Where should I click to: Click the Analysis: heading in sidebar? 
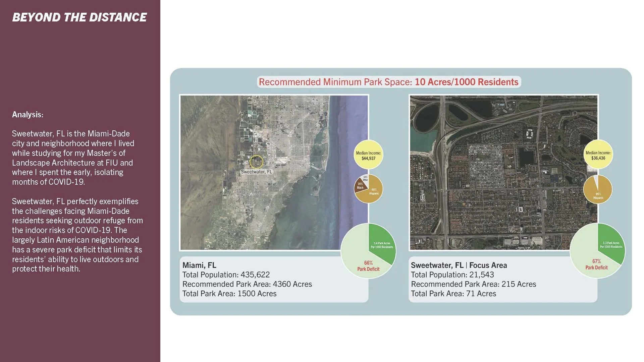pyautogui.click(x=28, y=115)
